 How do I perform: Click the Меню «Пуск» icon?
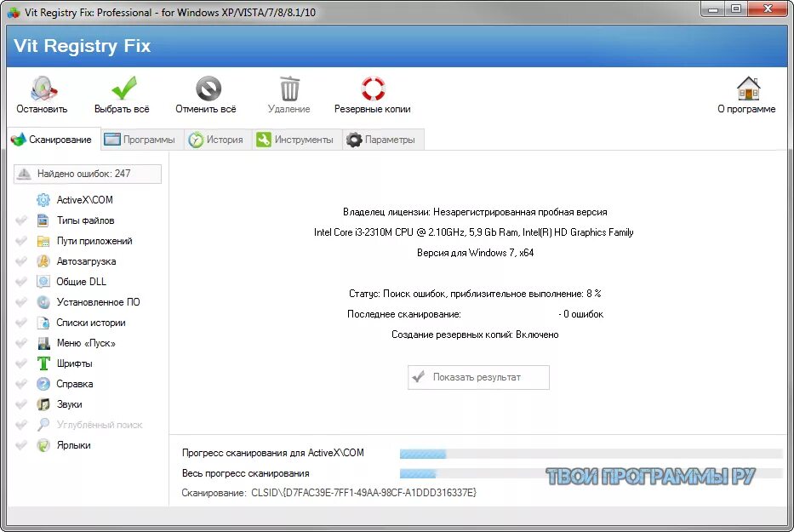(43, 343)
